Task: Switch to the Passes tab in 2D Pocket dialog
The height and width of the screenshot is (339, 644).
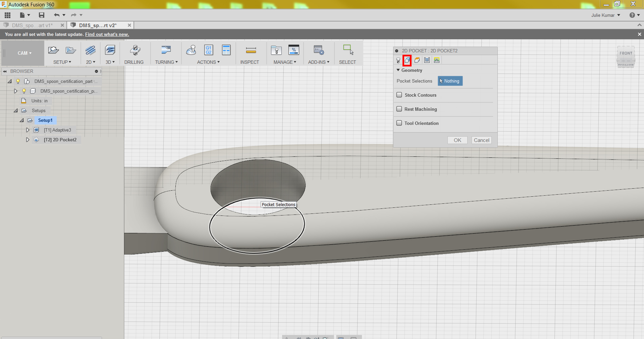Action: tap(427, 60)
